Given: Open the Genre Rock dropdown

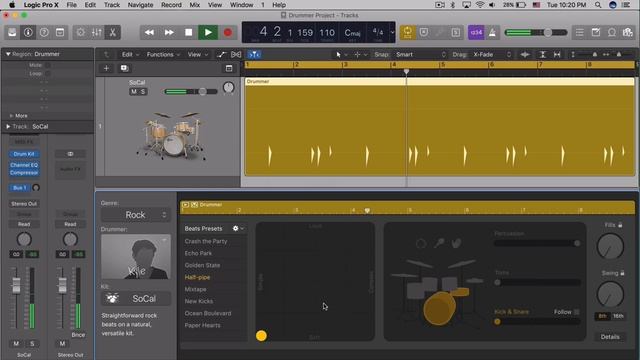Looking at the screenshot, I should pos(136,215).
